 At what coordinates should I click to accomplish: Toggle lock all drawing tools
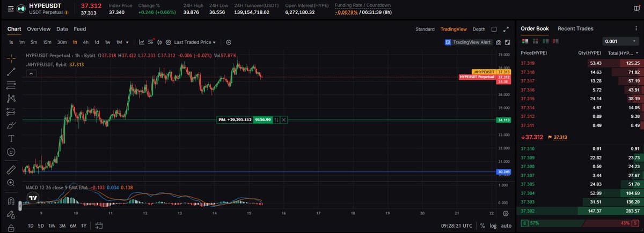pos(11,228)
